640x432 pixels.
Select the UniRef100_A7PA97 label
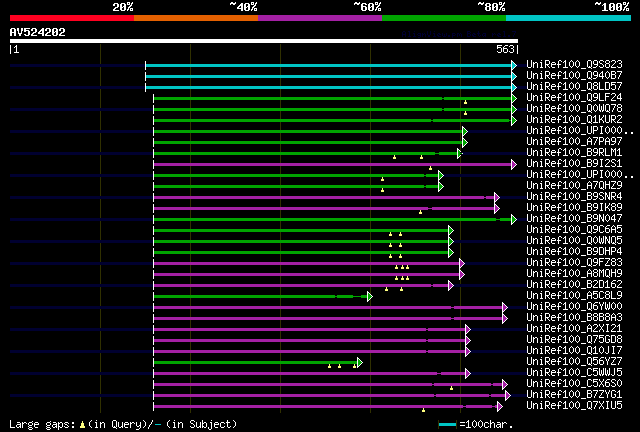574,141
